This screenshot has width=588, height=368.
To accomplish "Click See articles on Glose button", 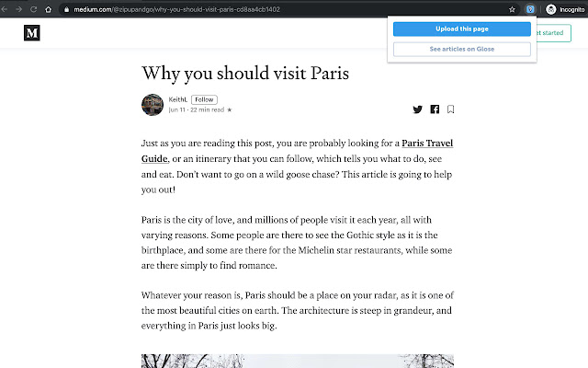I will click(461, 49).
